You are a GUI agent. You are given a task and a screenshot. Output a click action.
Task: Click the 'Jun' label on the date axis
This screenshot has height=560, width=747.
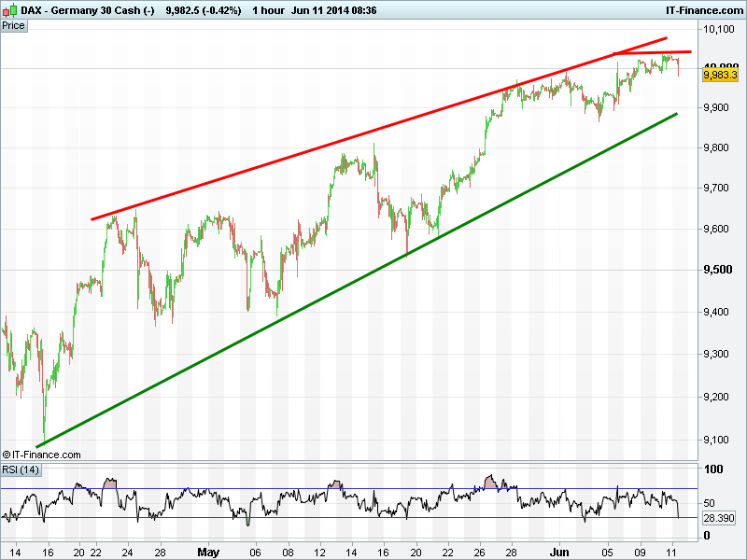pos(559,552)
